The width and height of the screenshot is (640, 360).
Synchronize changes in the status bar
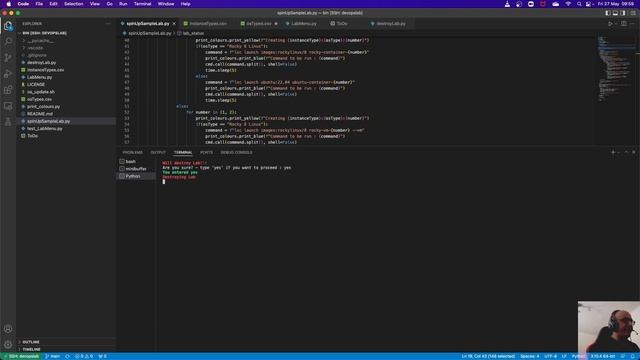tap(67, 356)
